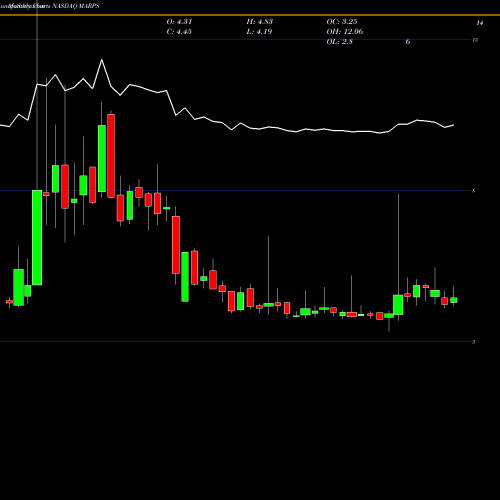500x500 pixels.
Task: Click the tallest green candlestick body
Action: click(x=37, y=238)
